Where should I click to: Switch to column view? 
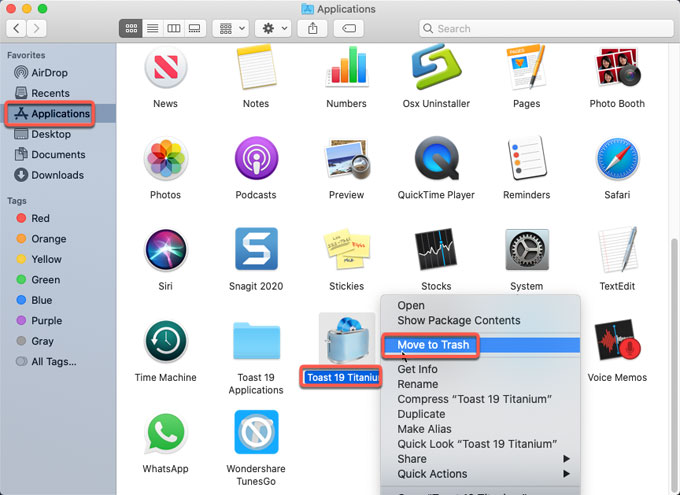point(174,29)
